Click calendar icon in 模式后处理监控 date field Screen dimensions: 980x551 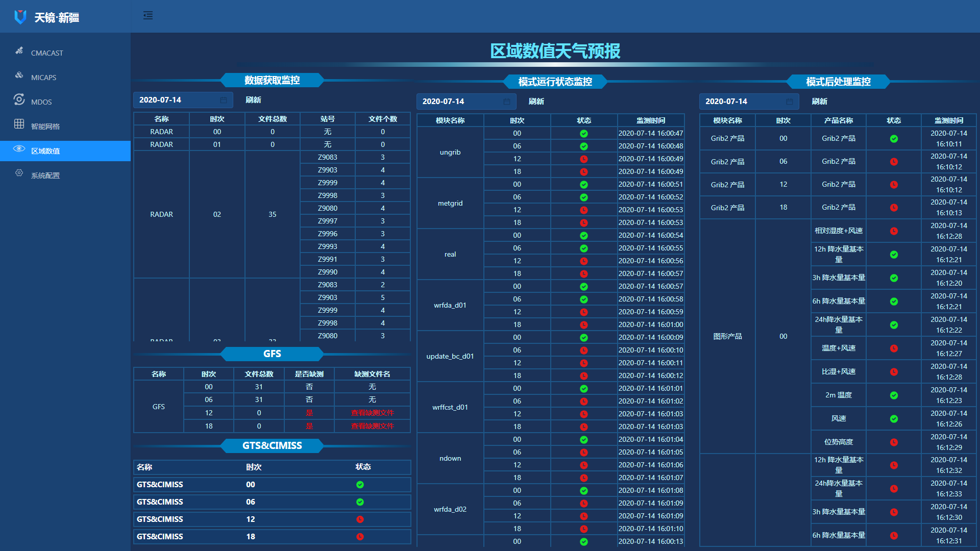point(790,102)
